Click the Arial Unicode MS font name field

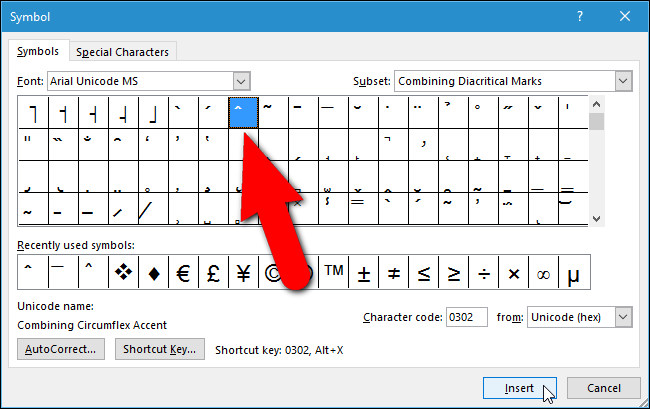[141, 81]
